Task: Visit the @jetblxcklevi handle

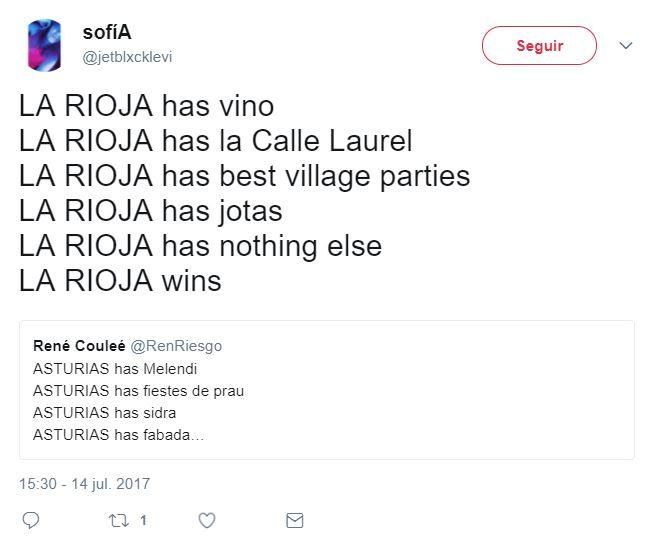Action: (x=127, y=57)
